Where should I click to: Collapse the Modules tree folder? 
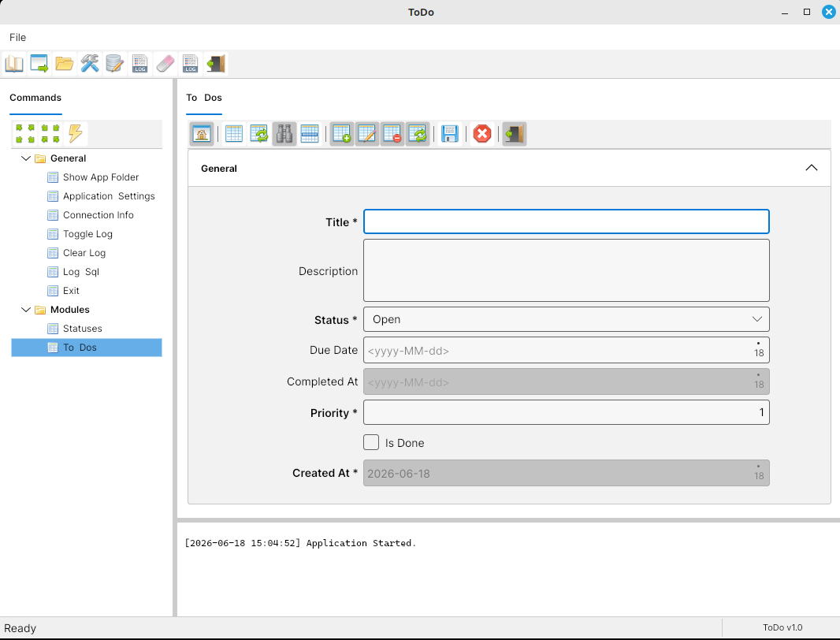click(26, 310)
